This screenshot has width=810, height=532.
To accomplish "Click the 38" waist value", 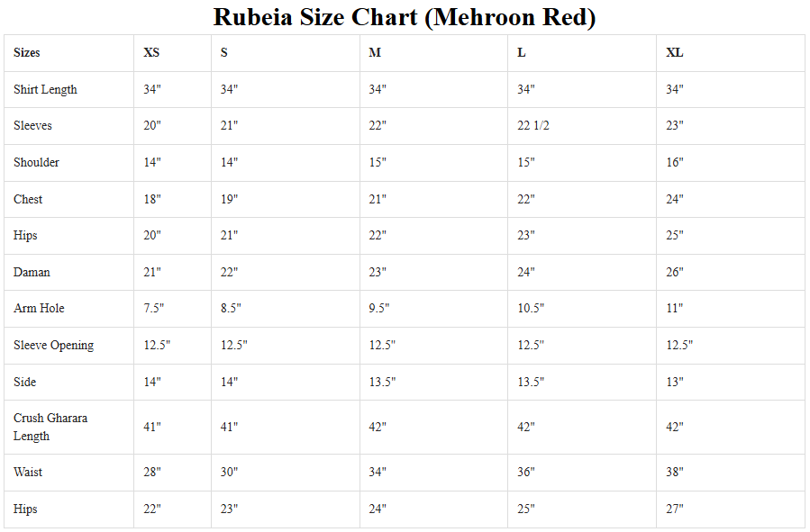I will point(675,473).
